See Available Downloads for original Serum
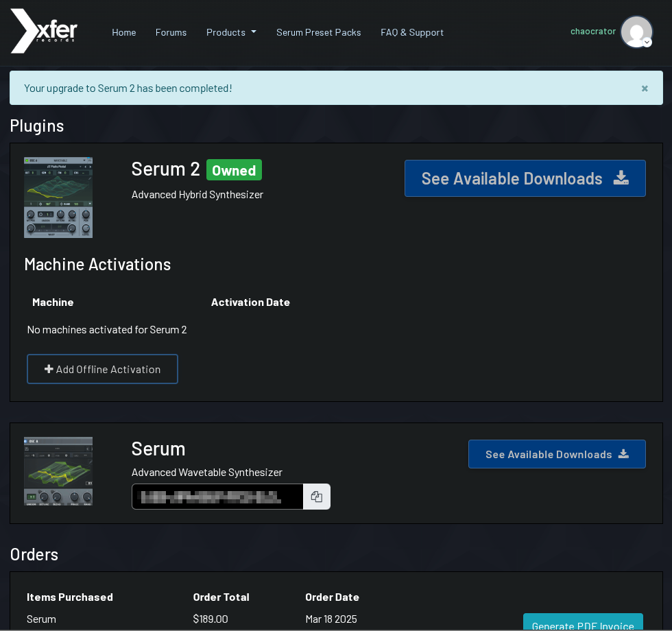Screen dimensions: 672x631 click(548, 454)
